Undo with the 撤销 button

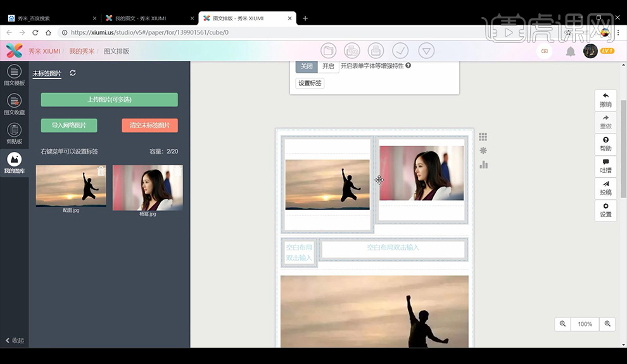click(605, 100)
